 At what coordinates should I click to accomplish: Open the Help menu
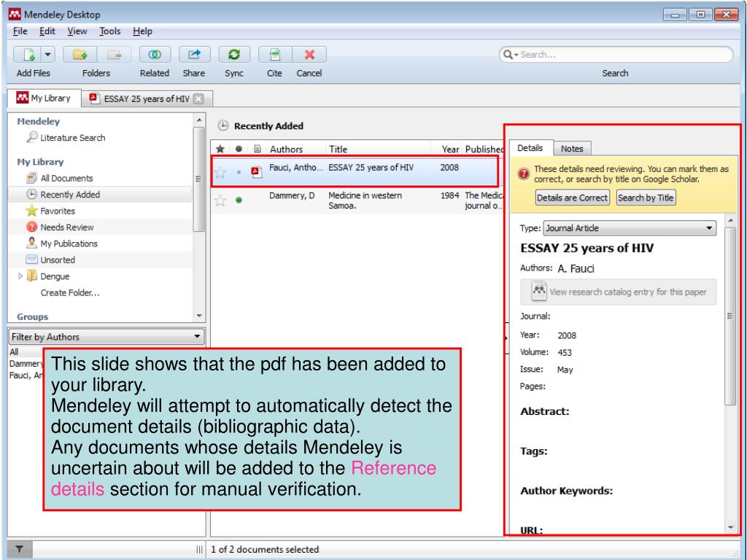click(x=142, y=31)
